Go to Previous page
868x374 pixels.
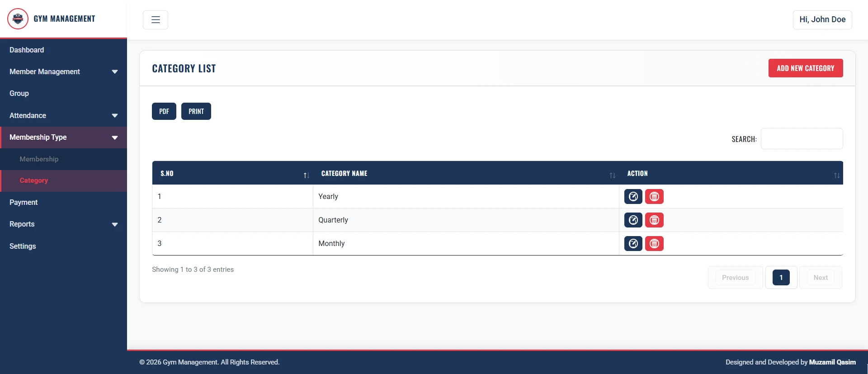click(735, 278)
